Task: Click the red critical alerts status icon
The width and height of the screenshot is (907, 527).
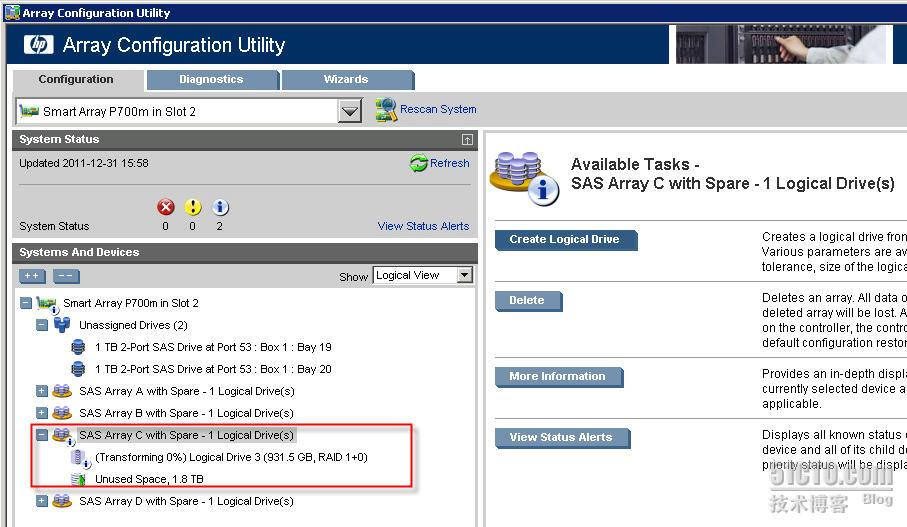Action: click(165, 207)
